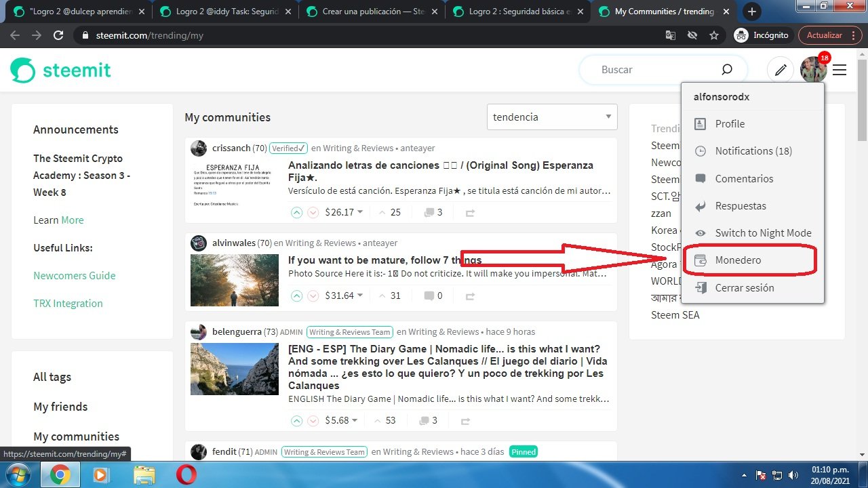Open the Les Calanques post thumbnail
The width and height of the screenshot is (868, 488).
click(234, 369)
